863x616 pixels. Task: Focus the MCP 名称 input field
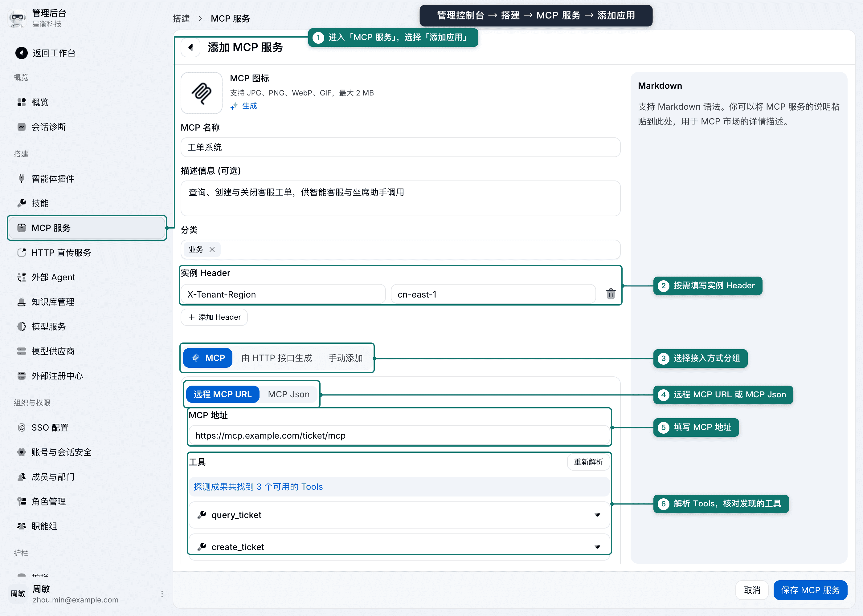tap(400, 147)
